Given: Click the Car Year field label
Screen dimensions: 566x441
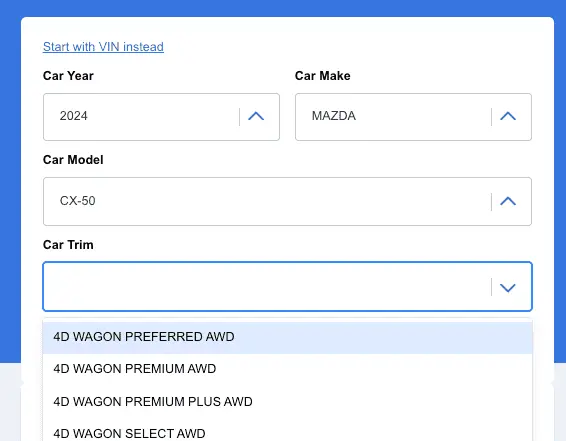Looking at the screenshot, I should point(68,76).
